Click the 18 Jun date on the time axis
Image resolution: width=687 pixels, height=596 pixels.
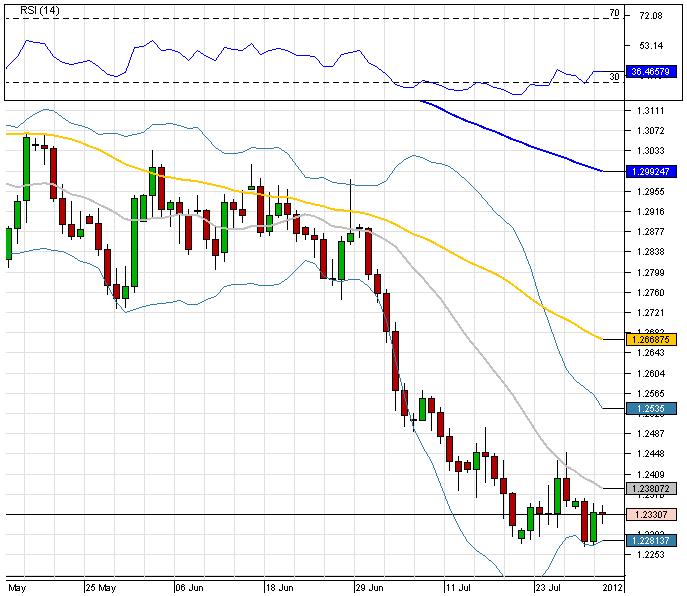(x=277, y=587)
